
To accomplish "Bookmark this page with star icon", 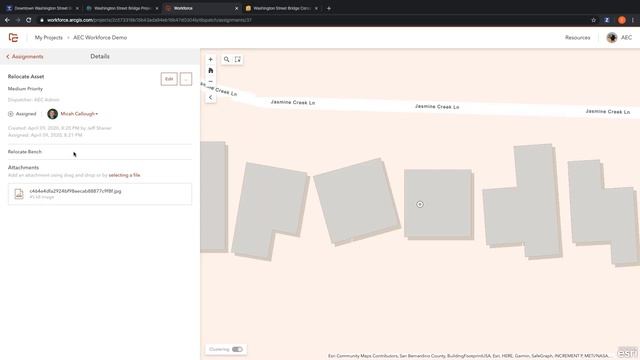I will (x=593, y=20).
